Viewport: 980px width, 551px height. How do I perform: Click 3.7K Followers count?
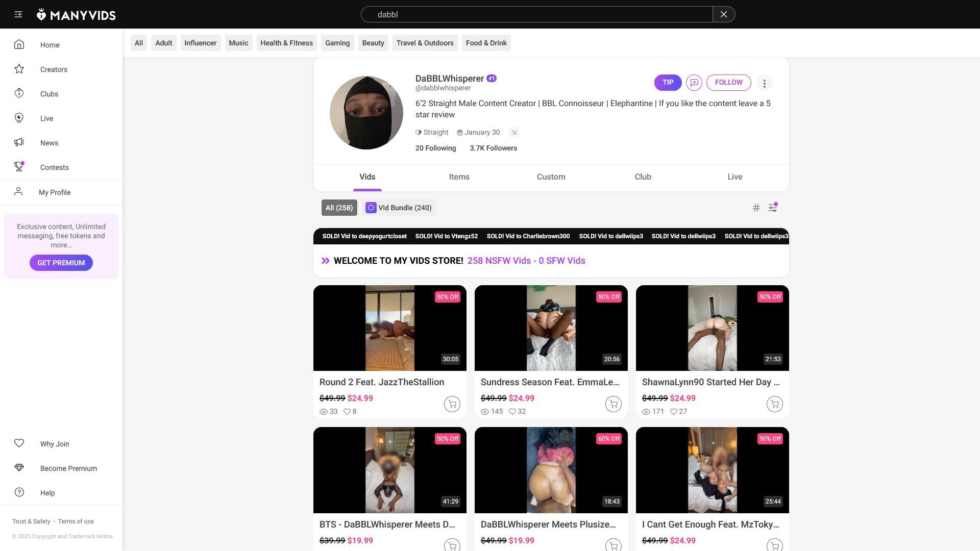[x=494, y=148]
